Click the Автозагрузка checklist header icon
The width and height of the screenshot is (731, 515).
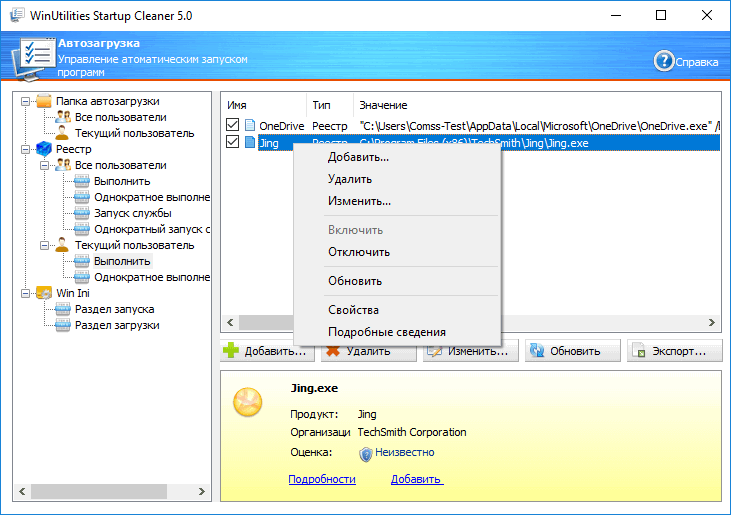click(32, 59)
